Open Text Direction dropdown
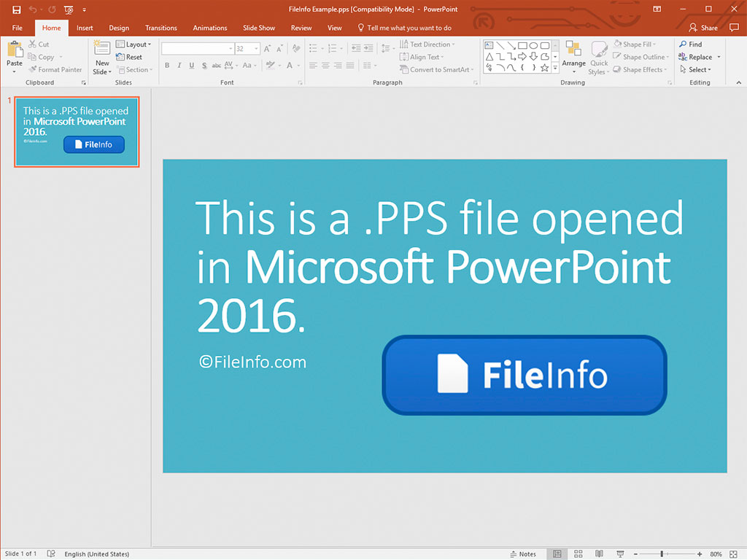The image size is (747, 560). tap(427, 44)
